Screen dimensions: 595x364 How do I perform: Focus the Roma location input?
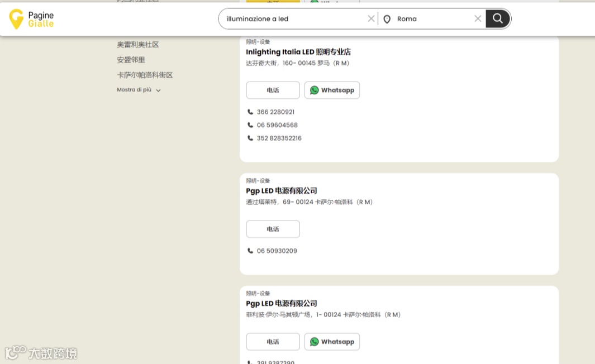[432, 18]
